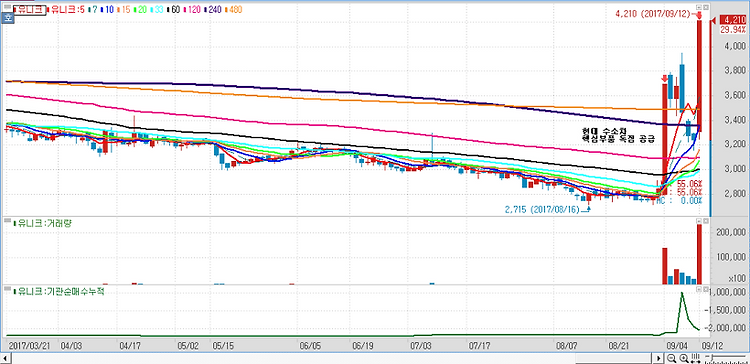Select the 33-day moving average legend
750x364 pixels.
[157, 10]
